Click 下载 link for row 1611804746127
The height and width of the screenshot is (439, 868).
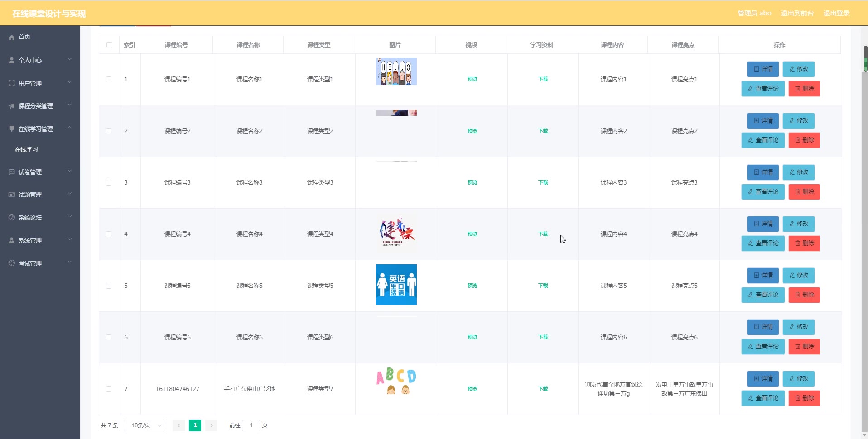pos(543,389)
